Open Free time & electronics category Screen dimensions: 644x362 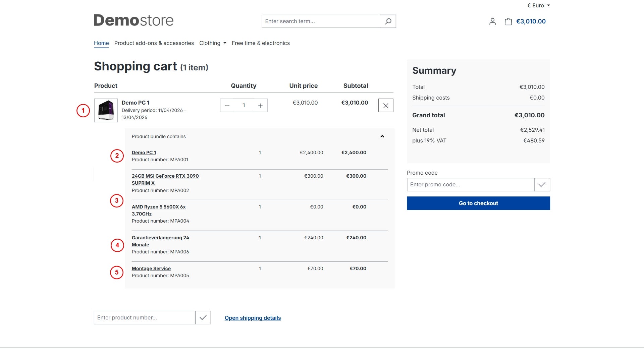tap(261, 43)
